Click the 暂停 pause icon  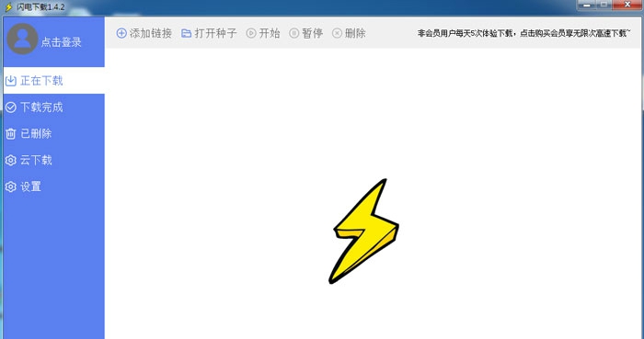coord(294,33)
